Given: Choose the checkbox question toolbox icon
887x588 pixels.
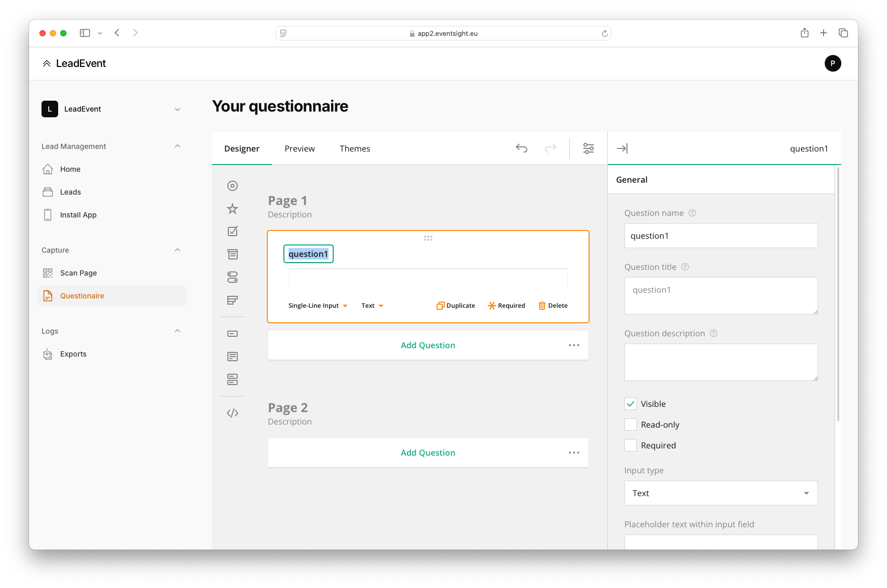Looking at the screenshot, I should pos(233,231).
